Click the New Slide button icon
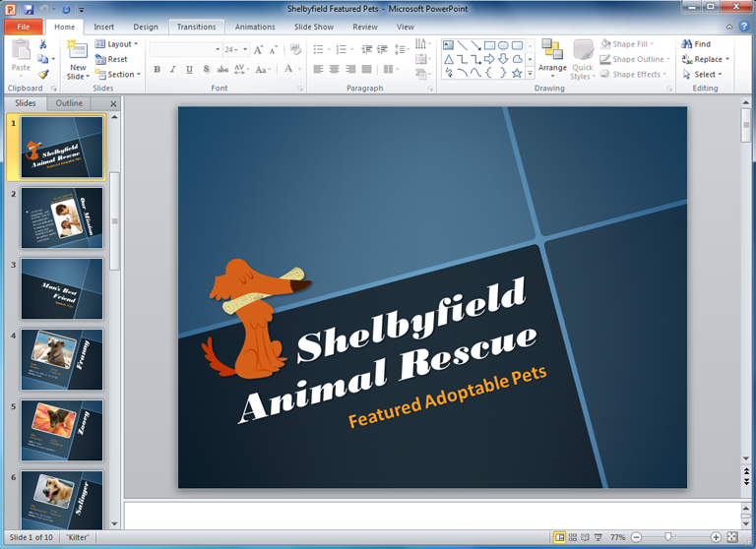Image resolution: width=756 pixels, height=549 pixels. coord(77,51)
